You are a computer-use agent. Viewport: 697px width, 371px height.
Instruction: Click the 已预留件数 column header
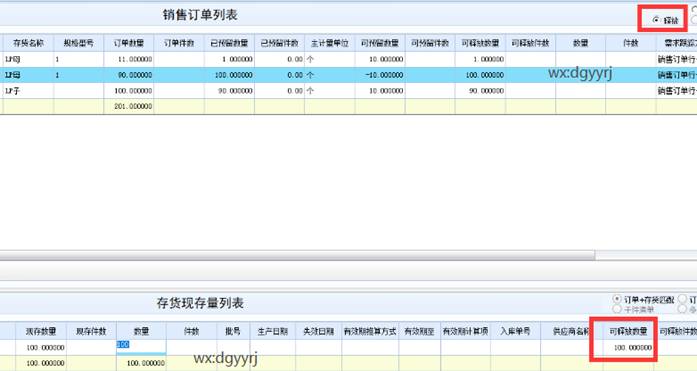click(x=279, y=43)
